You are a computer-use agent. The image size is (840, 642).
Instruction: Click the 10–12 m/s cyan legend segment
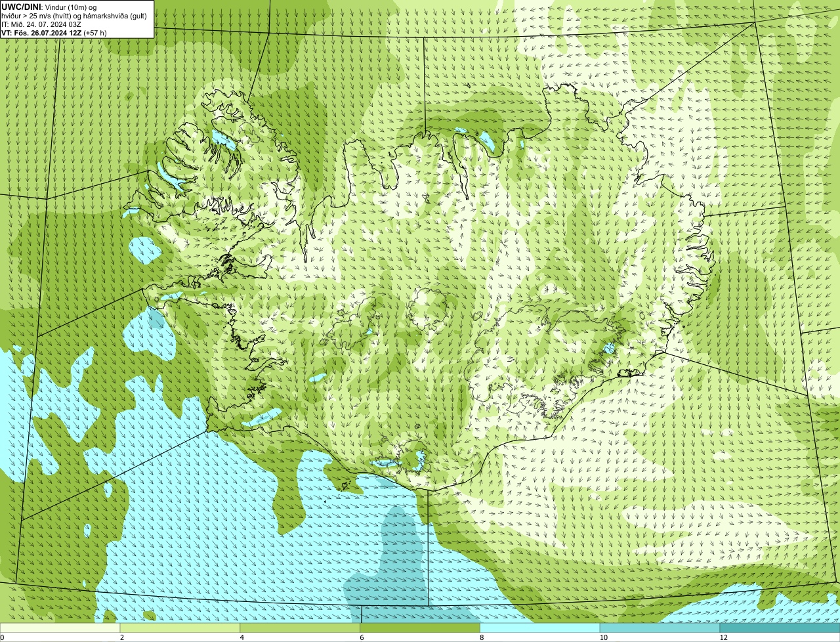coord(660,628)
